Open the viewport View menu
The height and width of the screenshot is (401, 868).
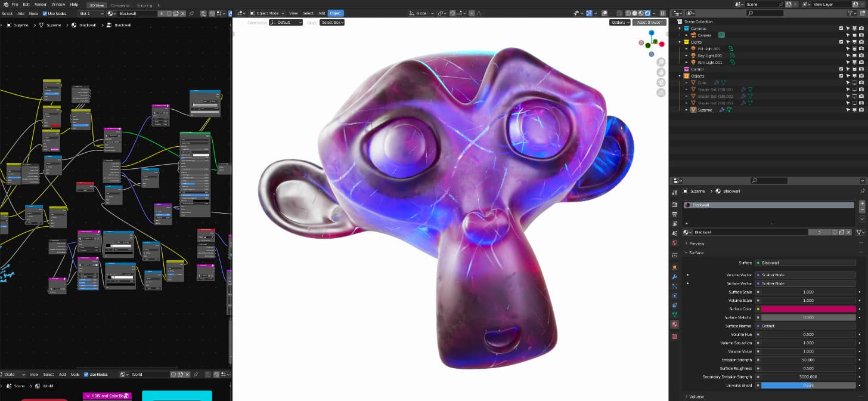pyautogui.click(x=293, y=13)
